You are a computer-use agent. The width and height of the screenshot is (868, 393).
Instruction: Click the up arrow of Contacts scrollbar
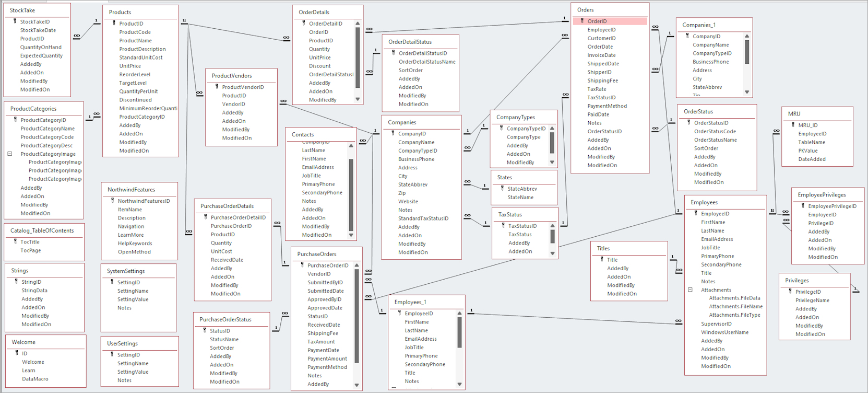351,146
